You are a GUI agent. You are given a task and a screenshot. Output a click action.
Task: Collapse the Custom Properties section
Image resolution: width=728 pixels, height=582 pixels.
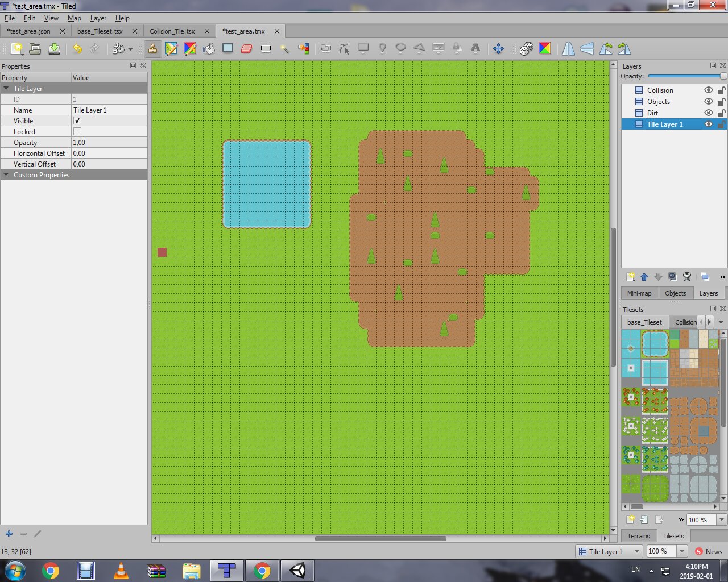click(6, 174)
